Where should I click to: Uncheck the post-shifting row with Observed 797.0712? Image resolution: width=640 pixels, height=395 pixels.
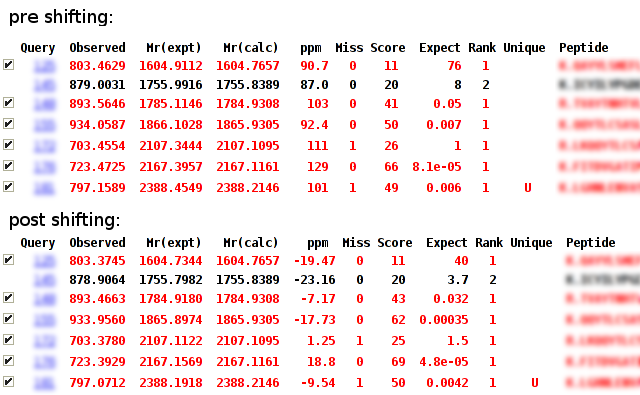click(9, 382)
